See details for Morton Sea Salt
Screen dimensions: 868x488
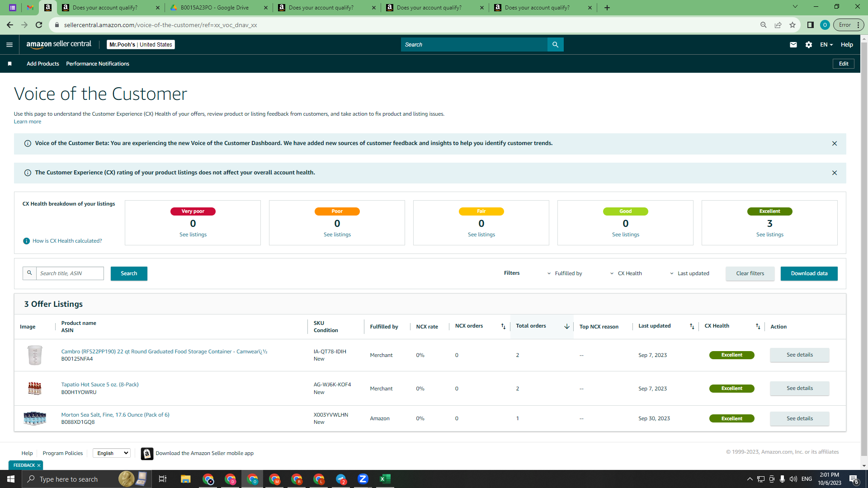click(800, 419)
